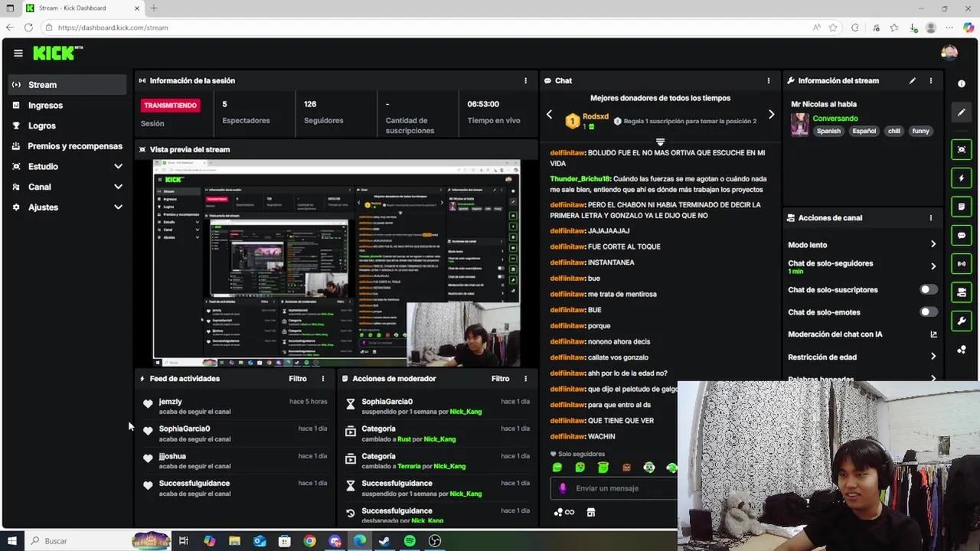The image size is (980, 551).
Task: Show next top donor with right arrow
Action: (771, 115)
